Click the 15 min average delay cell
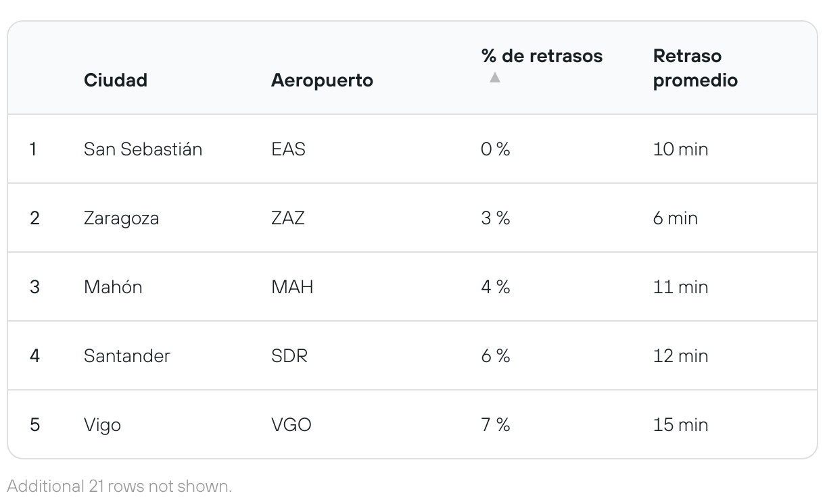 (x=680, y=425)
